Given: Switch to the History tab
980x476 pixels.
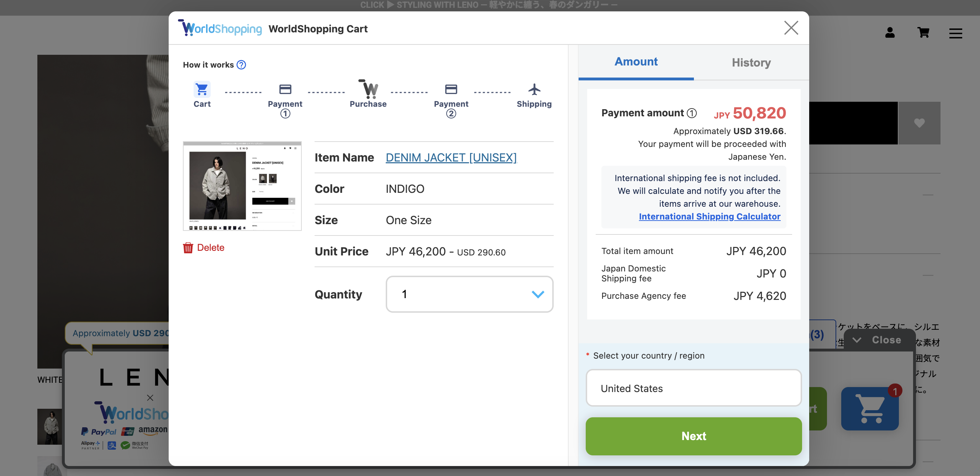Looking at the screenshot, I should [x=751, y=63].
